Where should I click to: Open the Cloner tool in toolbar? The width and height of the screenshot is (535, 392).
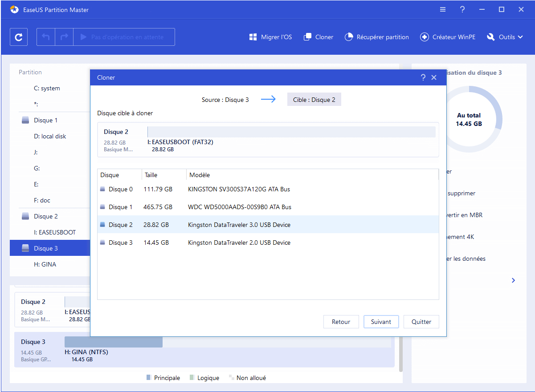(318, 37)
